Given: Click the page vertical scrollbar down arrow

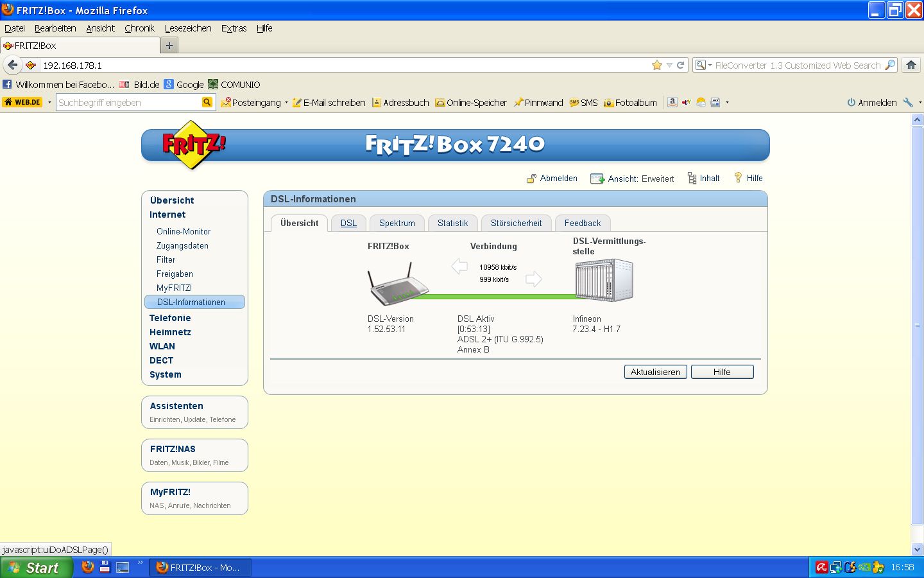Looking at the screenshot, I should 917,549.
